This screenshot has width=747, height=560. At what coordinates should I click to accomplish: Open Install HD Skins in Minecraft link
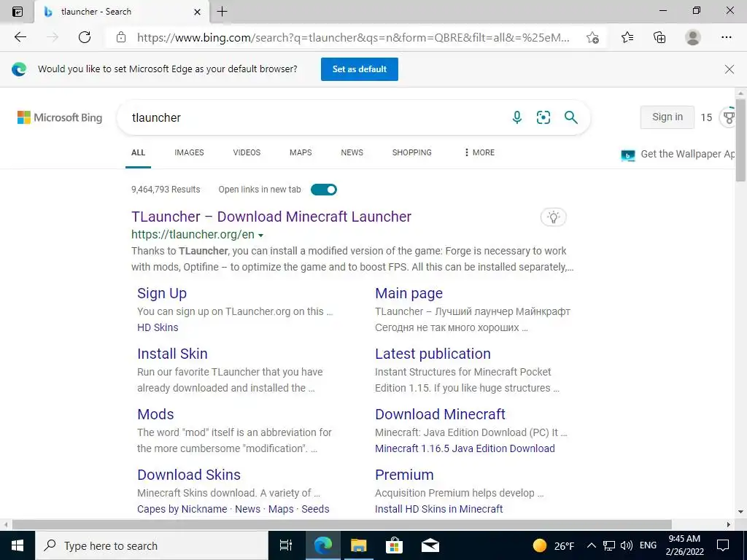coord(438,509)
